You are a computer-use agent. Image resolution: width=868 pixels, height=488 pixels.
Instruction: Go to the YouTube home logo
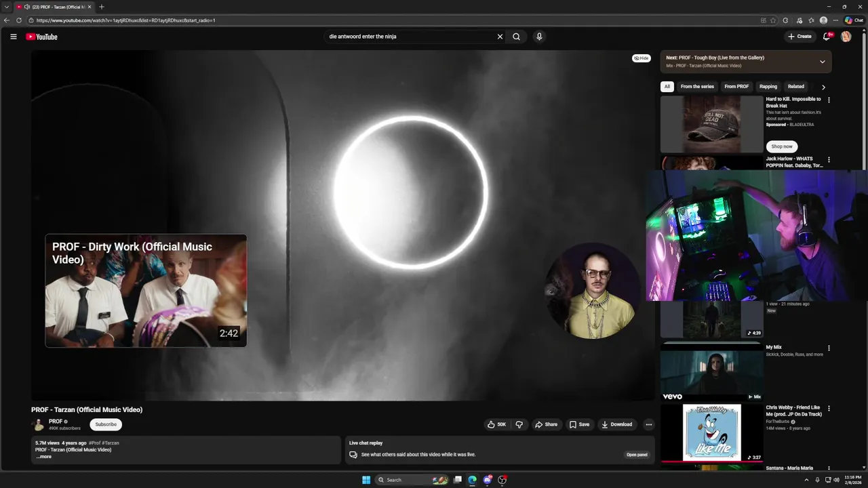42,37
